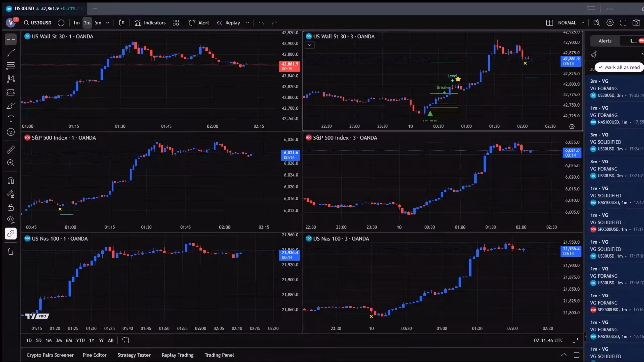This screenshot has width=644, height=362.
Task: Hide all drawings with eye icon
Action: pos(11,220)
